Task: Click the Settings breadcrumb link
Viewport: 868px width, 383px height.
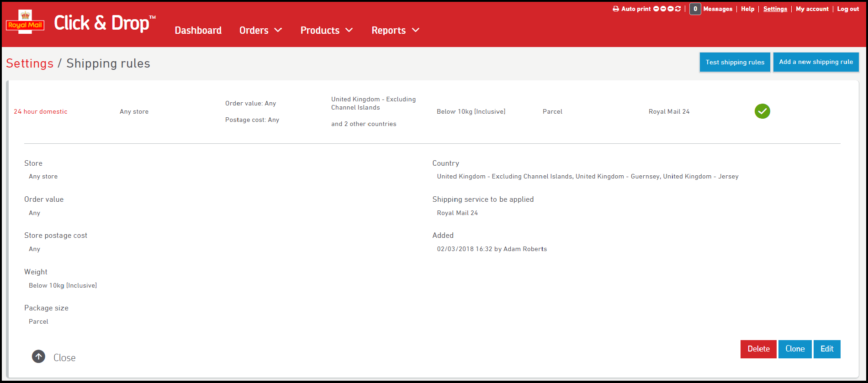Action: (30, 63)
